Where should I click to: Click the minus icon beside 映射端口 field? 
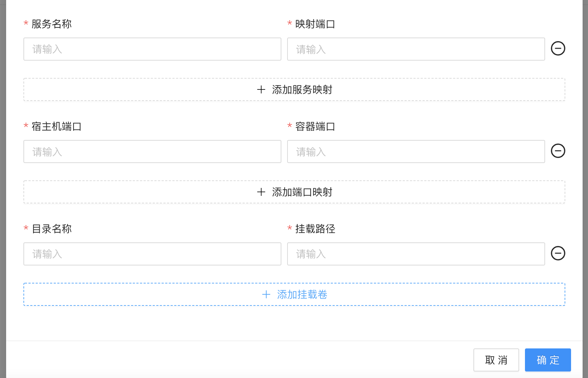558,49
